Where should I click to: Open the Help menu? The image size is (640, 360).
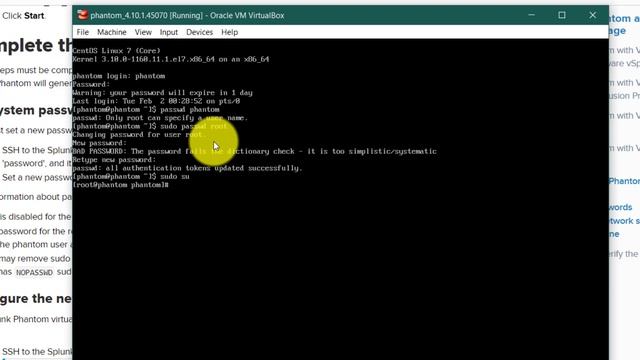pyautogui.click(x=229, y=32)
